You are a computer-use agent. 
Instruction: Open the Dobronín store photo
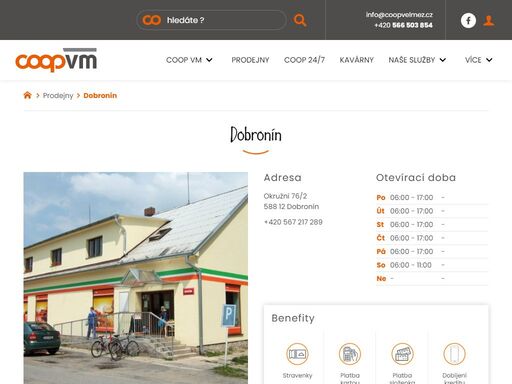tap(136, 278)
